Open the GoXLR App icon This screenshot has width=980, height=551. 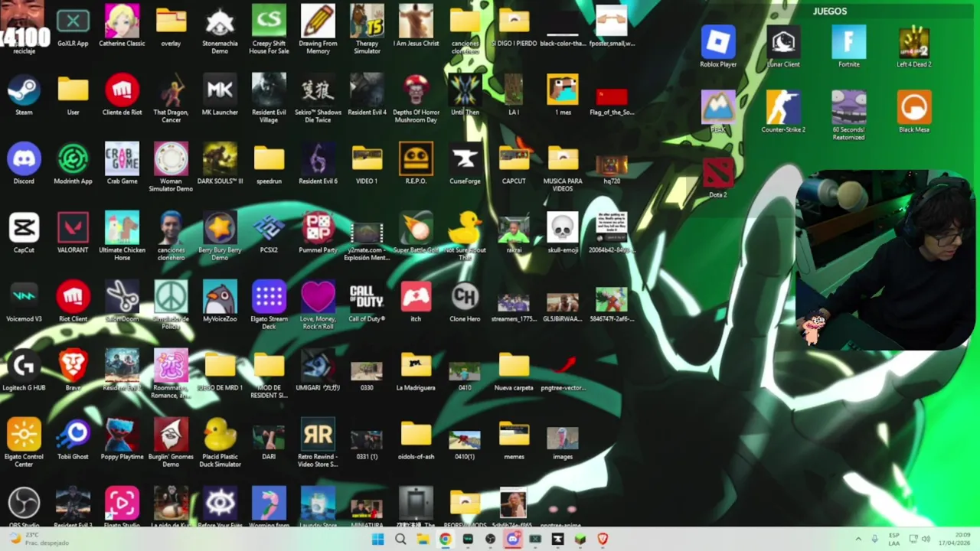73,27
